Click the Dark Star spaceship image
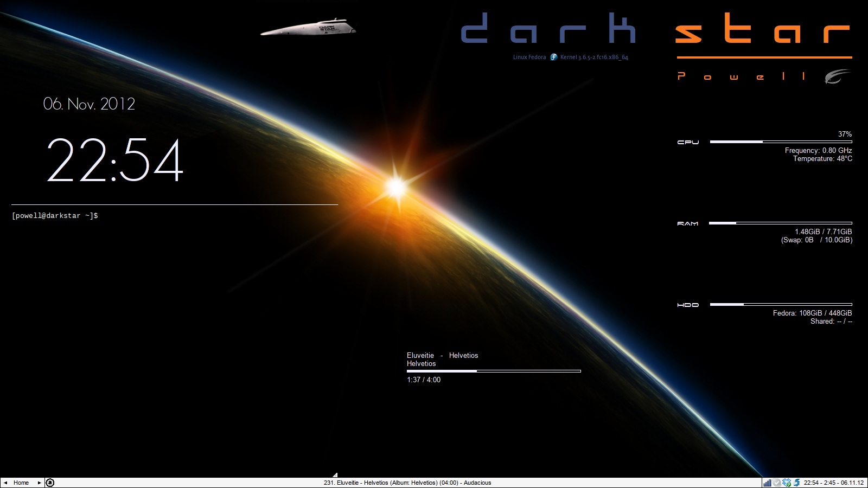 click(x=308, y=27)
